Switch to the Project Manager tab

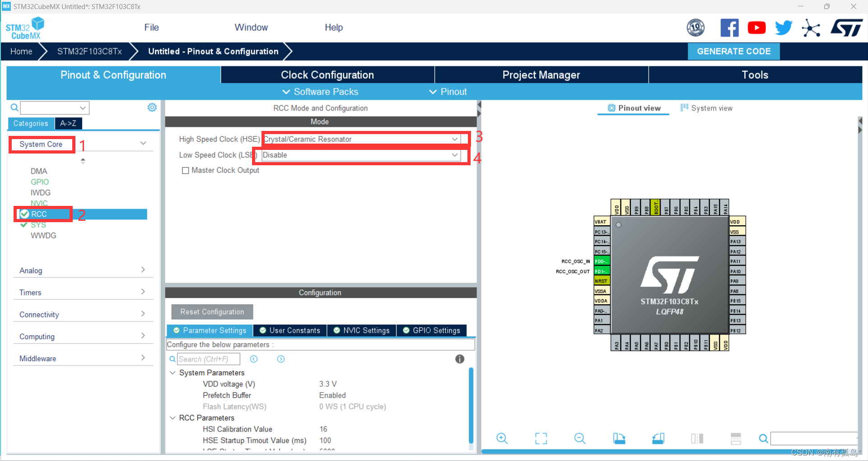tap(541, 75)
